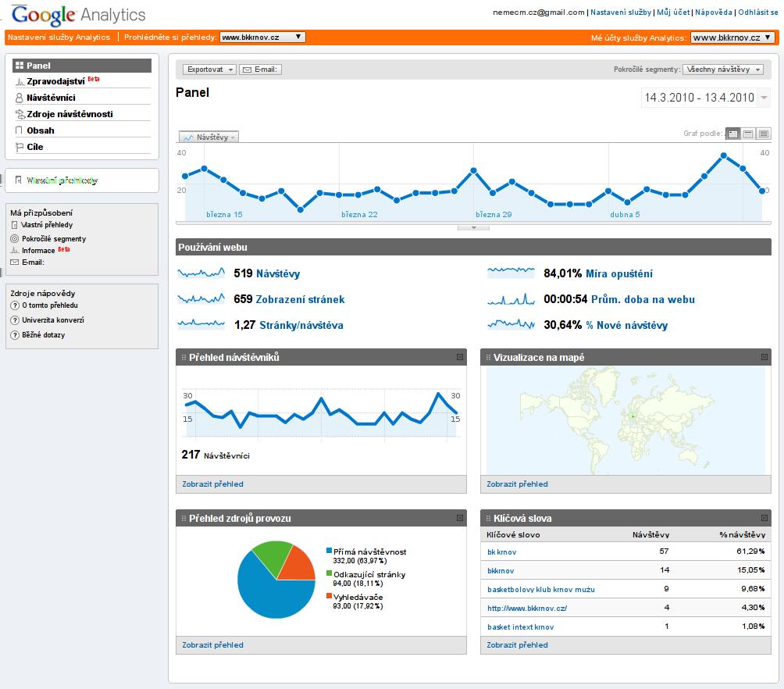Image resolution: width=784 pixels, height=689 pixels.
Task: Switch graph to monthly view icon
Action: click(764, 134)
